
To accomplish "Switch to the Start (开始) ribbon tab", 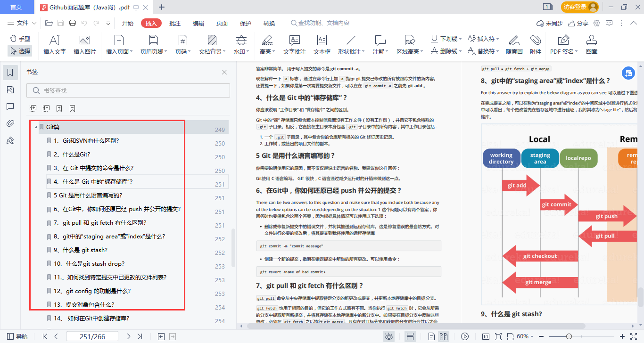I will pos(127,23).
